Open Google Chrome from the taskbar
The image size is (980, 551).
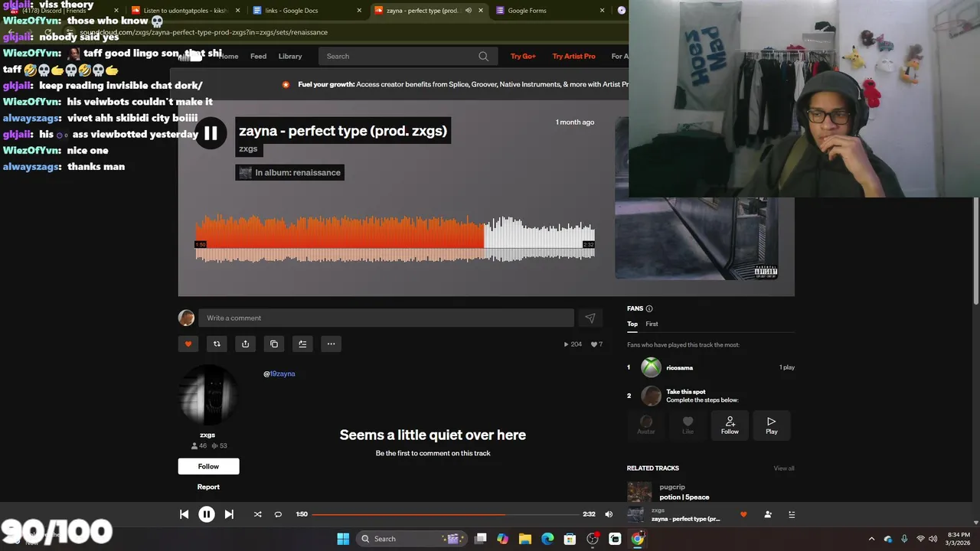point(637,539)
